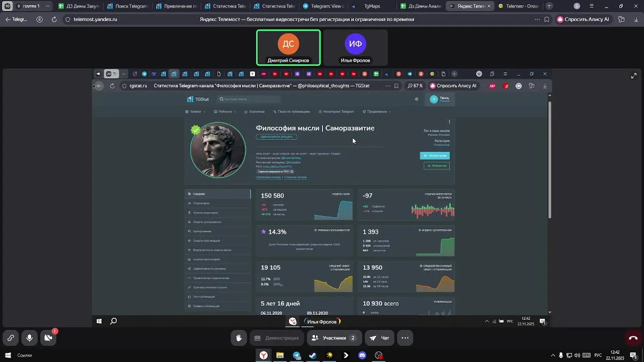Click the channel avatar image
The height and width of the screenshot is (362, 644).
218,150
